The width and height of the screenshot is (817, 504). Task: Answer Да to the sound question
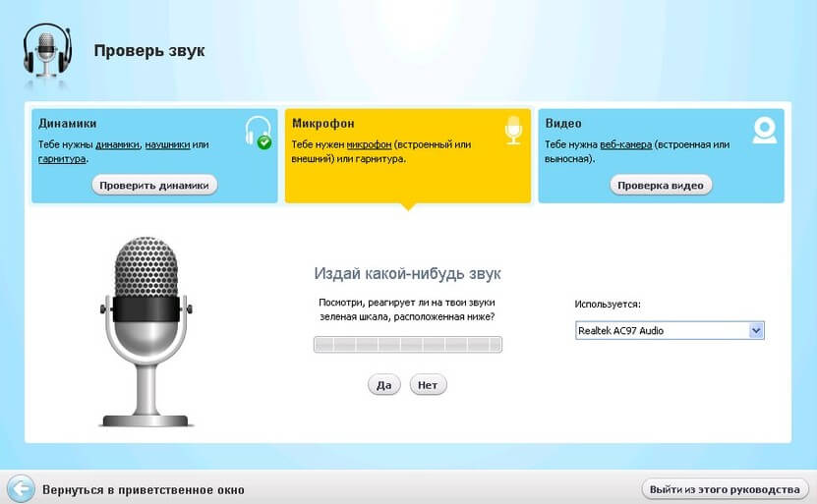pyautogui.click(x=383, y=385)
